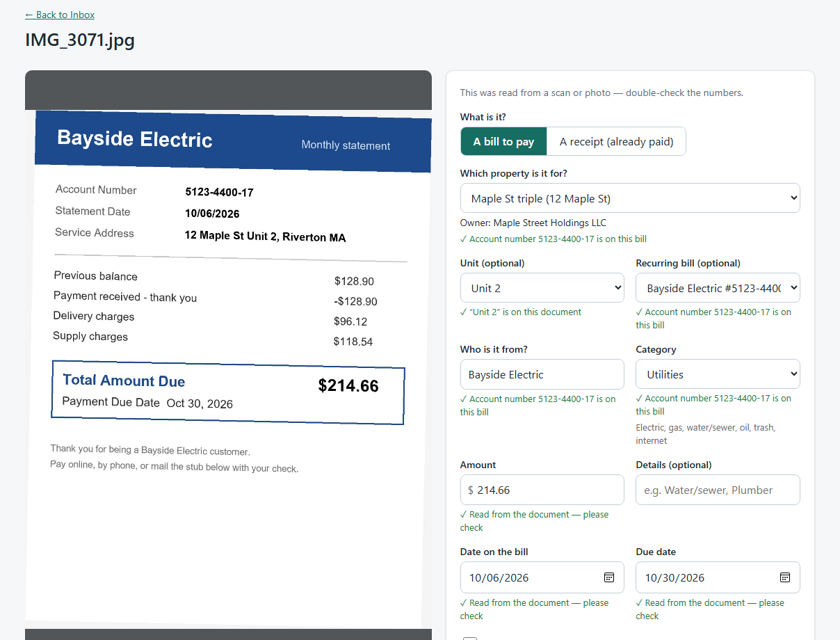Click 'Supply charges' line on the bill

pyautogui.click(x=90, y=337)
